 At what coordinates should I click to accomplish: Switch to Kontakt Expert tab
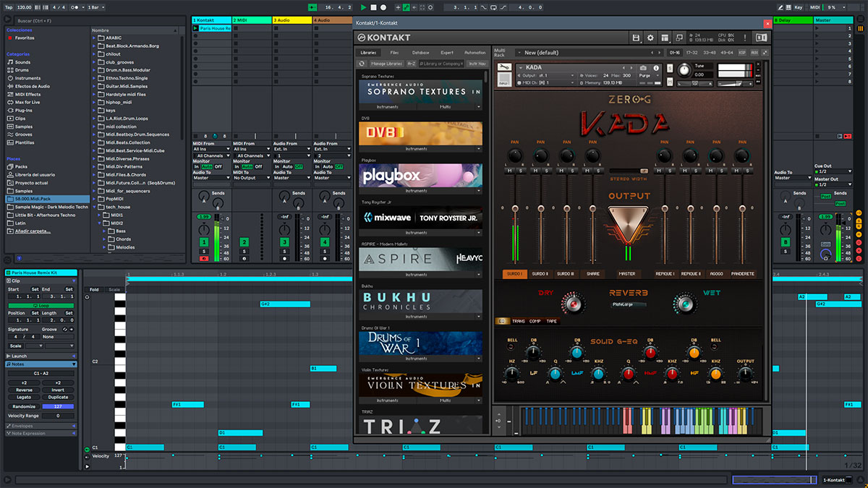(x=447, y=53)
